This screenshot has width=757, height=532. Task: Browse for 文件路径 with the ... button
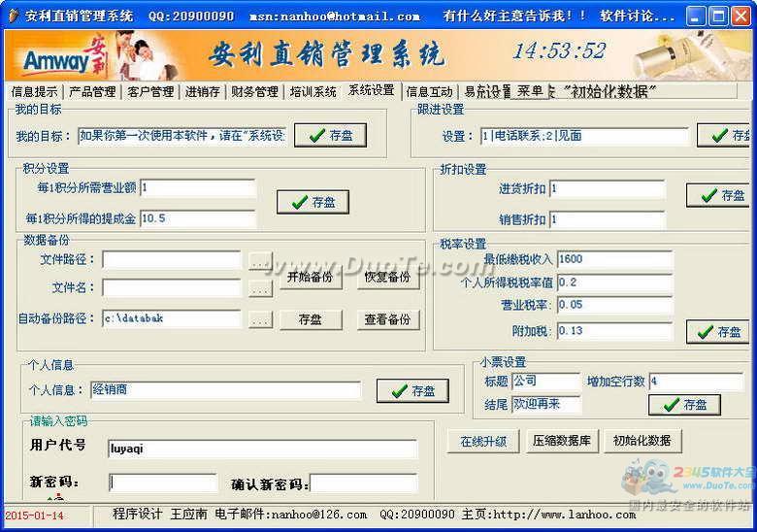[x=261, y=261]
